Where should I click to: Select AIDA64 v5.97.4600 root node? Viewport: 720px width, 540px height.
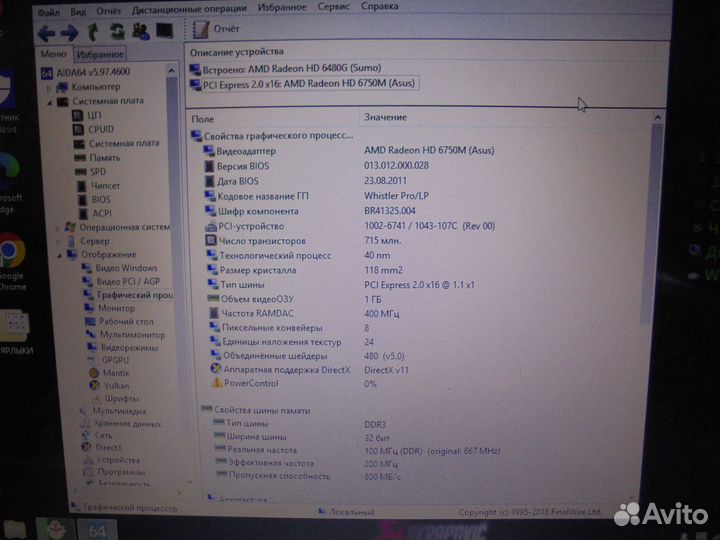pos(86,72)
